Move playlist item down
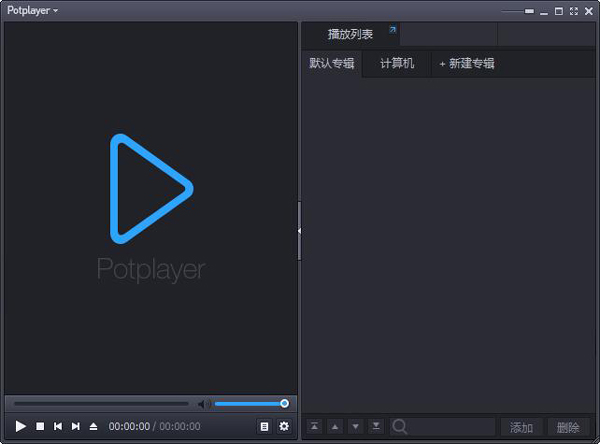 click(x=355, y=426)
